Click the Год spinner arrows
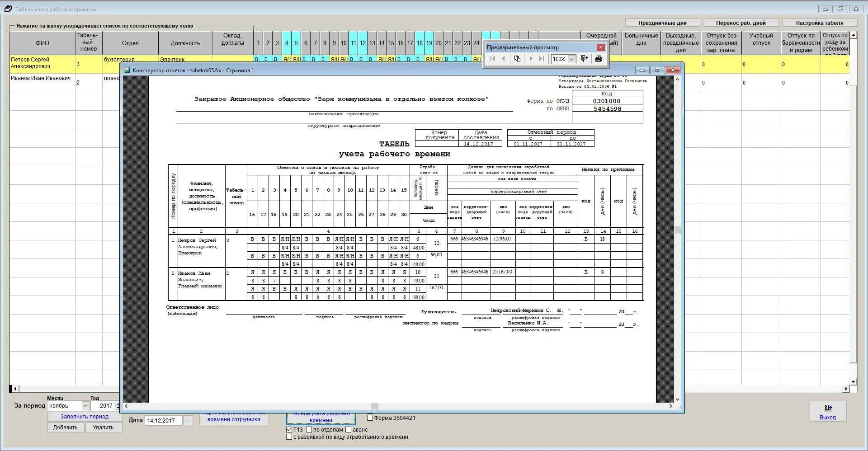Screen dimensions: 868x451 (x=118, y=406)
